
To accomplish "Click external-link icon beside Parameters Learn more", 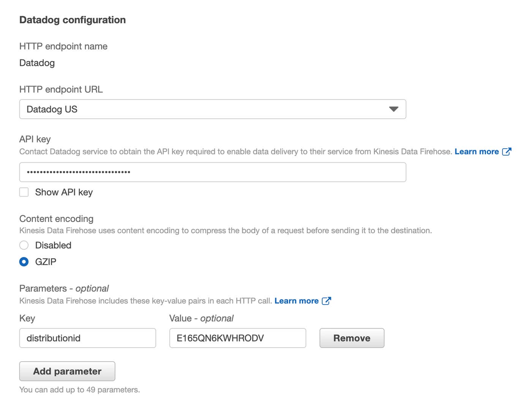I will pyautogui.click(x=327, y=301).
